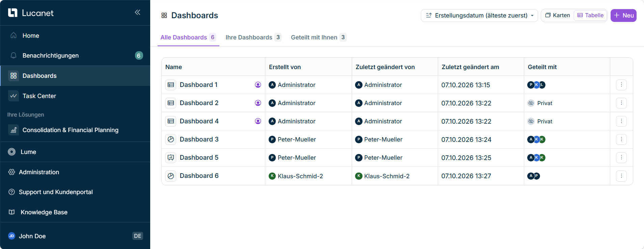Click the Lucanet logo icon
644x249 pixels.
tap(12, 13)
